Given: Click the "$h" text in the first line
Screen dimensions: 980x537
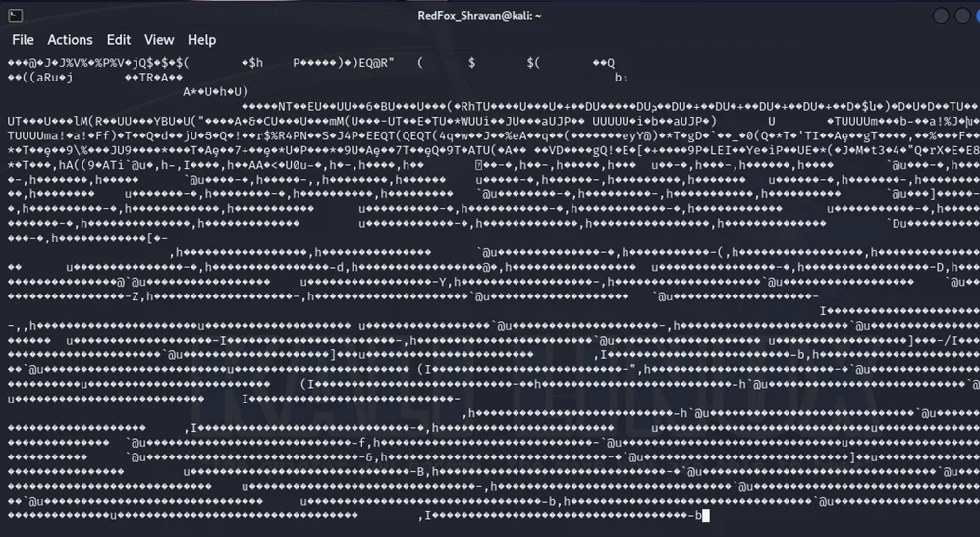Looking at the screenshot, I should pyautogui.click(x=256, y=63).
